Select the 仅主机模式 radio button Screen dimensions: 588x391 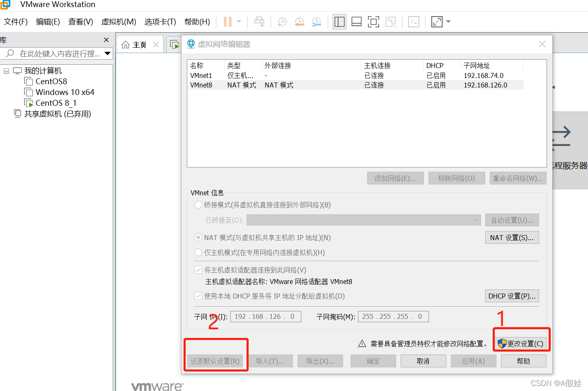coord(198,253)
